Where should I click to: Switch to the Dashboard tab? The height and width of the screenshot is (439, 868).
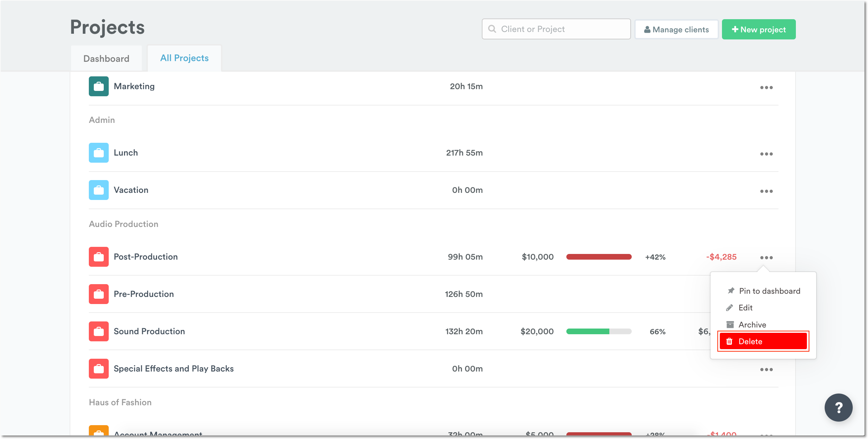pyautogui.click(x=106, y=59)
